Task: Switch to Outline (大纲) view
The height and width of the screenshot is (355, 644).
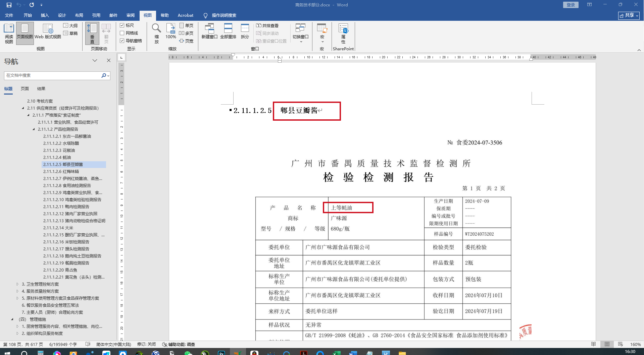Action: 70,25
